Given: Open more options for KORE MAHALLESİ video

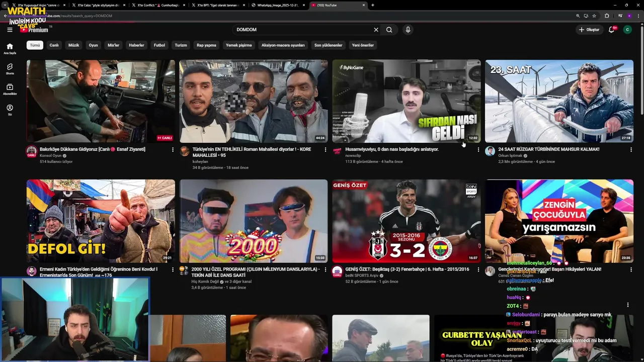Looking at the screenshot, I should tap(326, 150).
